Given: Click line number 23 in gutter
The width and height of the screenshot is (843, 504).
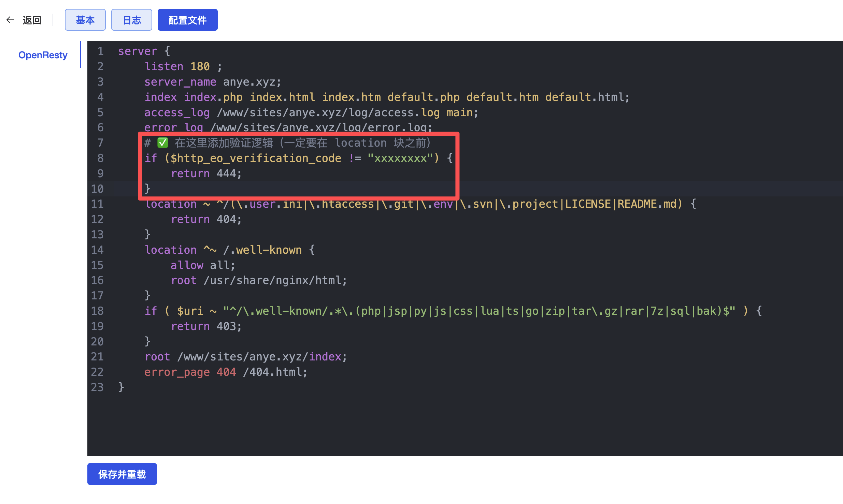Looking at the screenshot, I should pyautogui.click(x=97, y=387).
